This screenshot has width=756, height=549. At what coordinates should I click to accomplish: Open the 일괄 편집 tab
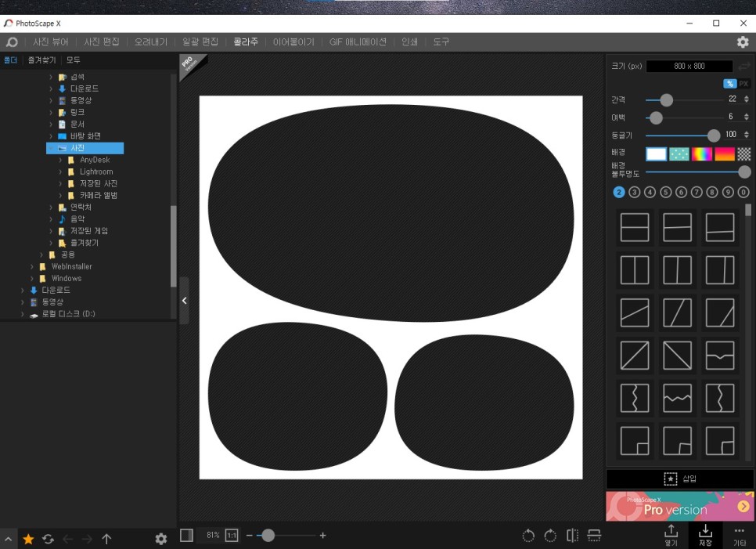[200, 42]
